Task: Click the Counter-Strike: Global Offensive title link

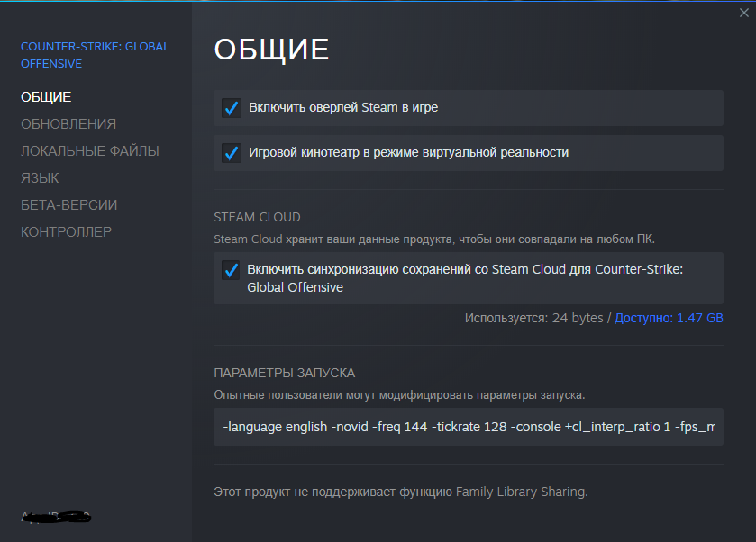Action: [x=95, y=55]
